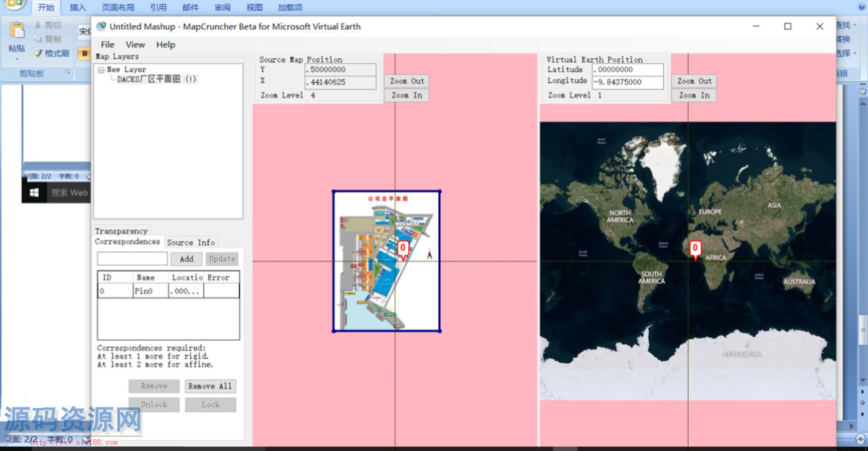Collapse the New Layer tree node

click(x=101, y=70)
